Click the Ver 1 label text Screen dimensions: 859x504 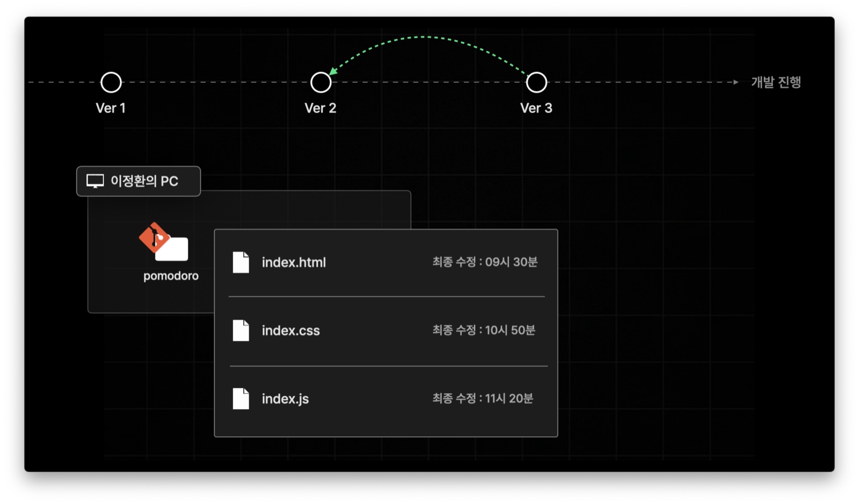point(111,108)
